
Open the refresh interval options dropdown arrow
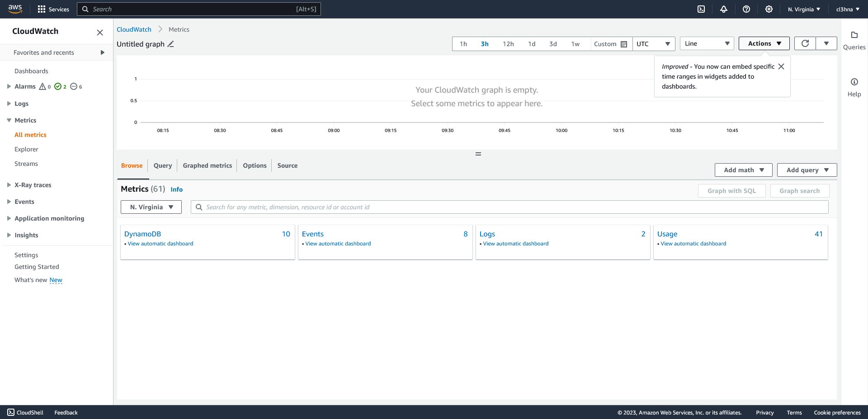(826, 43)
